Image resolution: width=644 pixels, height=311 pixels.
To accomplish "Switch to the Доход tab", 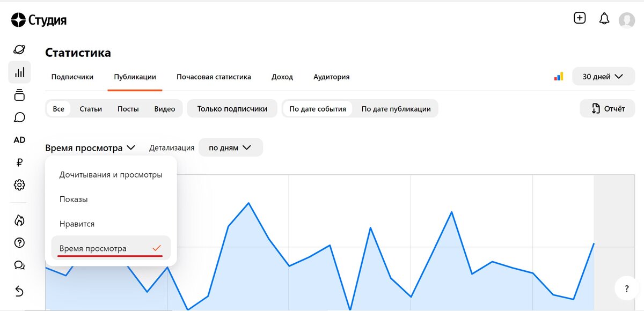I will coord(282,77).
